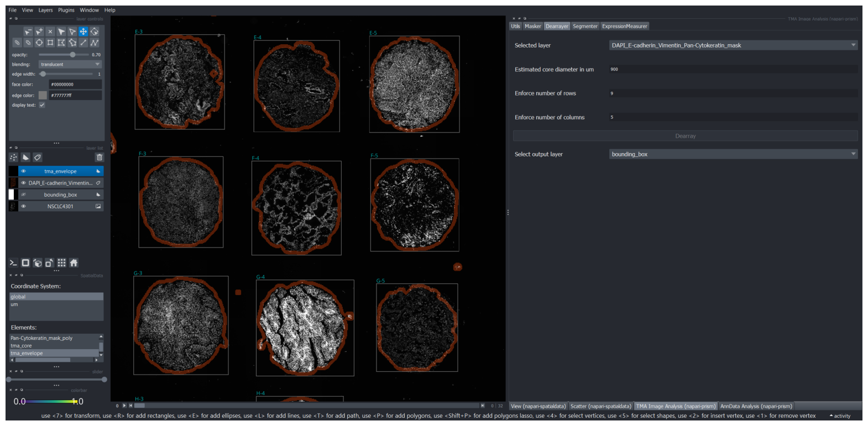Screen dimensions: 868x426
Task: Click the face color hex field
Action: click(x=75, y=85)
